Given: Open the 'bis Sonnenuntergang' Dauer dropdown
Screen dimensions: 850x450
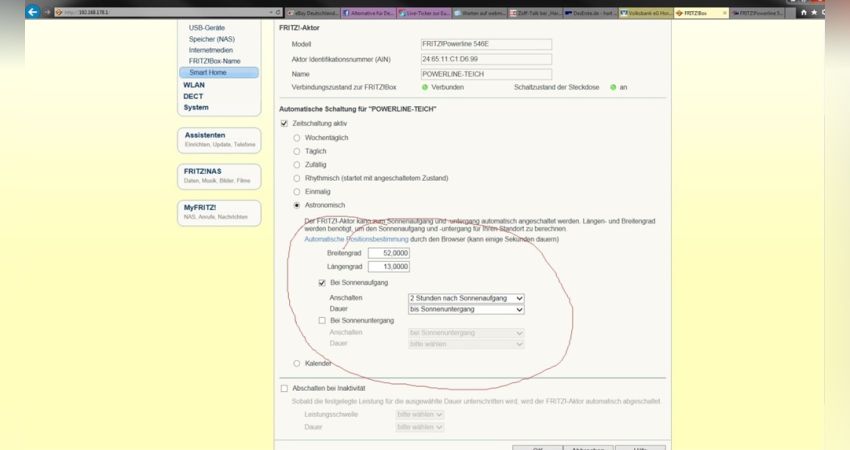Looking at the screenshot, I should click(x=466, y=310).
